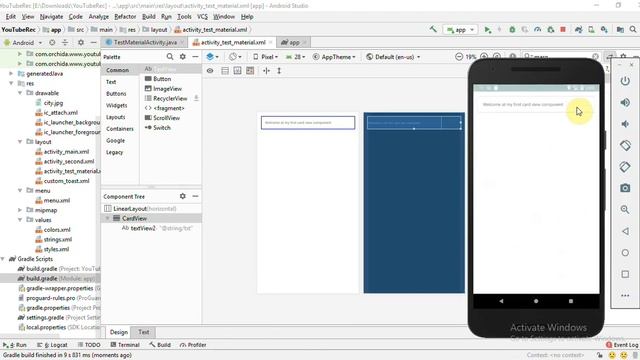
Task: Collapse the layout folder in project tree
Action: (20, 142)
